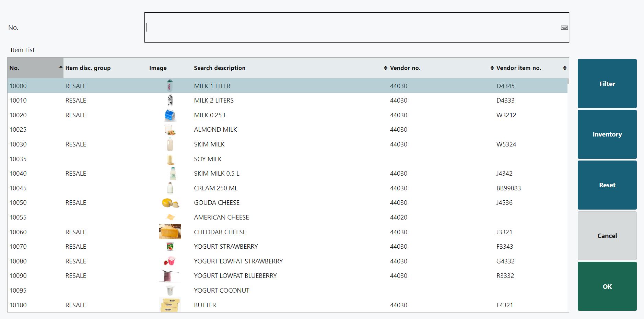Click the MILK 1 LITER product image
The image size is (644, 319).
(x=170, y=86)
